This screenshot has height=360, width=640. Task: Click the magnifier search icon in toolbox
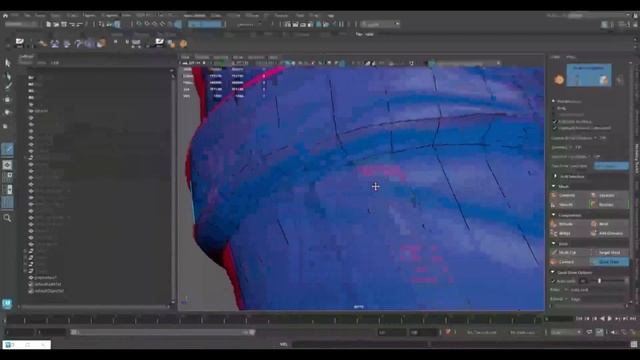coord(7,218)
